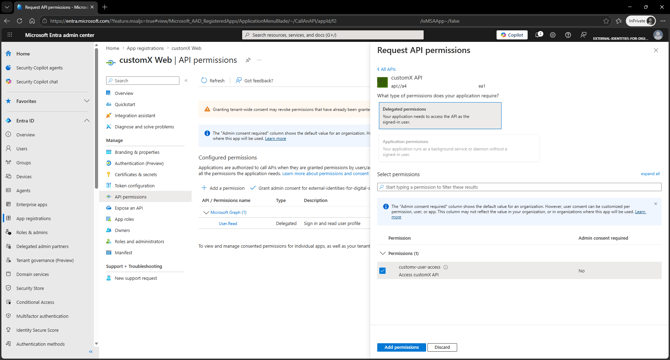The image size is (670, 360).
Task: Click the global search bar
Action: point(333,35)
